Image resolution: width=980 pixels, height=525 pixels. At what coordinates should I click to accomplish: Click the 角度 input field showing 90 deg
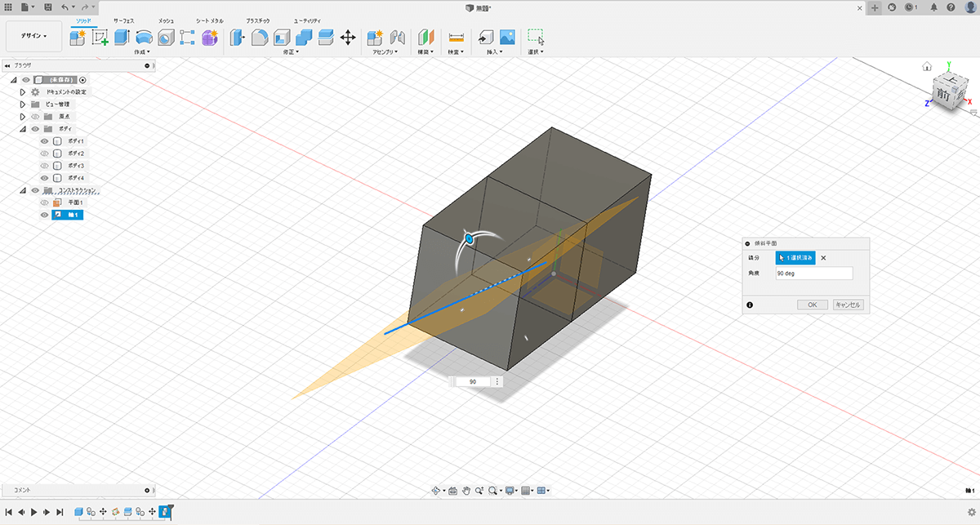click(813, 274)
